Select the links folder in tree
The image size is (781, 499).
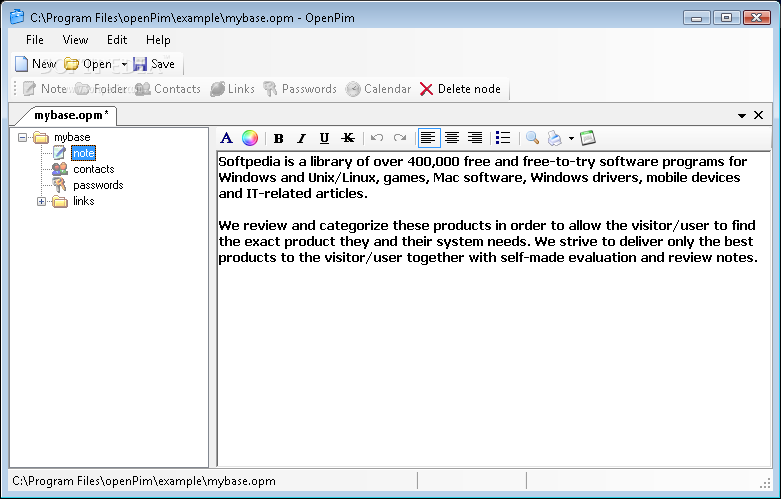(84, 201)
